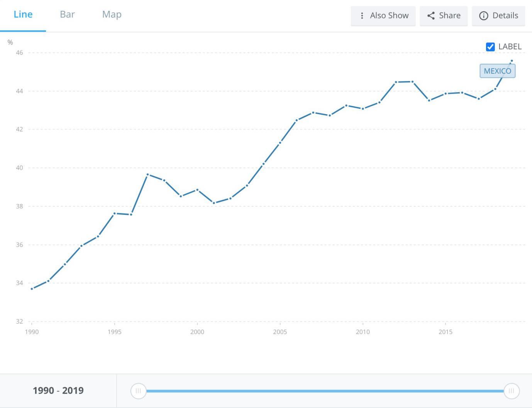
Task: Click the 1990 - 2019 year range text
Action: click(x=58, y=391)
